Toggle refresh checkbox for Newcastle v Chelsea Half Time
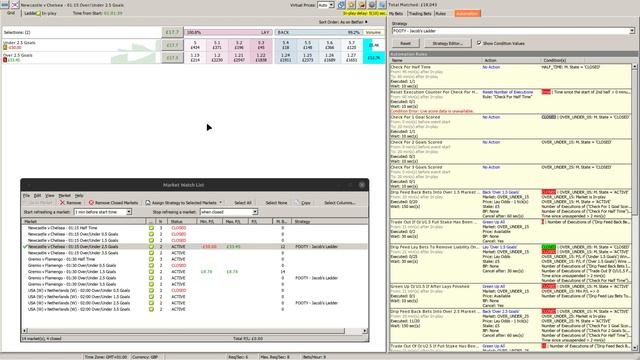Viewport: 640px width, 360px height. pos(151,228)
